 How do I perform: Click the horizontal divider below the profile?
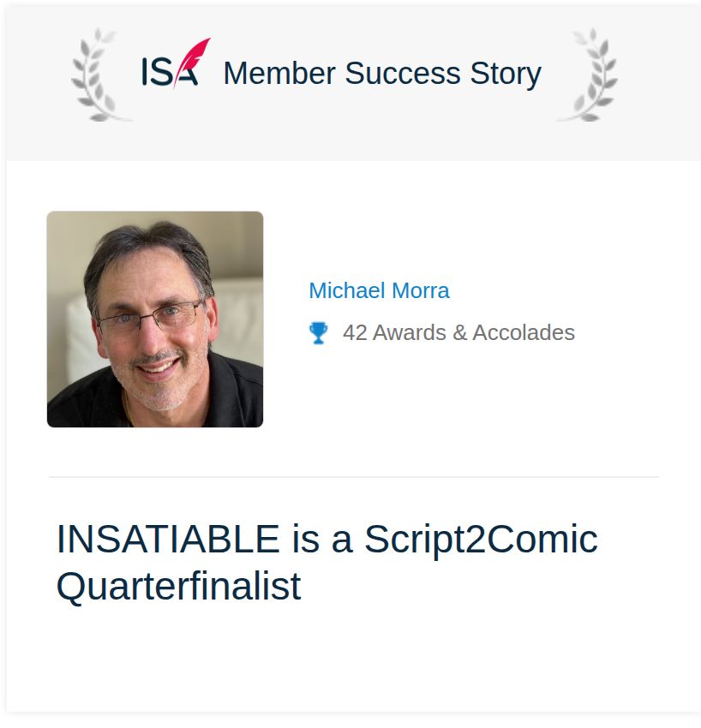[x=354, y=477]
